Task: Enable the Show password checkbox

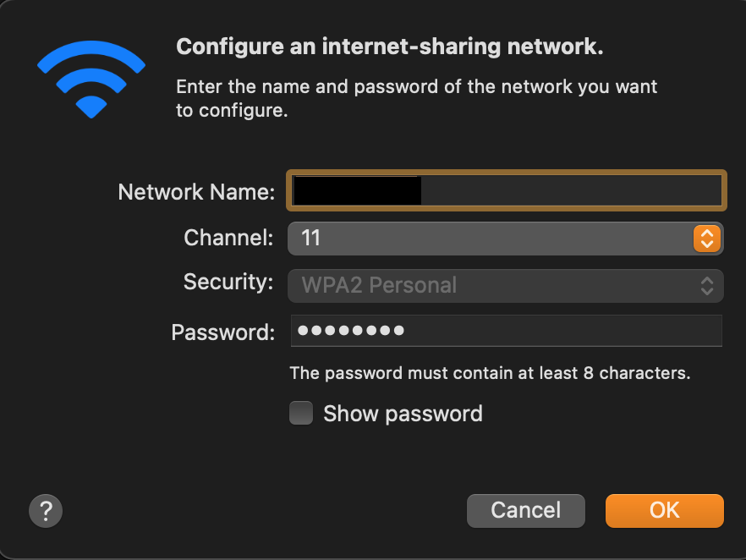Action: [x=301, y=414]
